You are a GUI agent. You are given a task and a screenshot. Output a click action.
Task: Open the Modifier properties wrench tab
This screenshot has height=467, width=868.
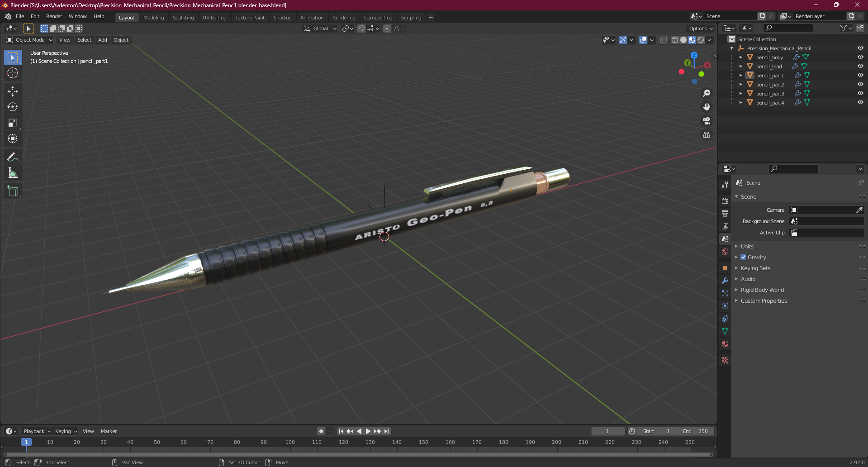pyautogui.click(x=725, y=281)
